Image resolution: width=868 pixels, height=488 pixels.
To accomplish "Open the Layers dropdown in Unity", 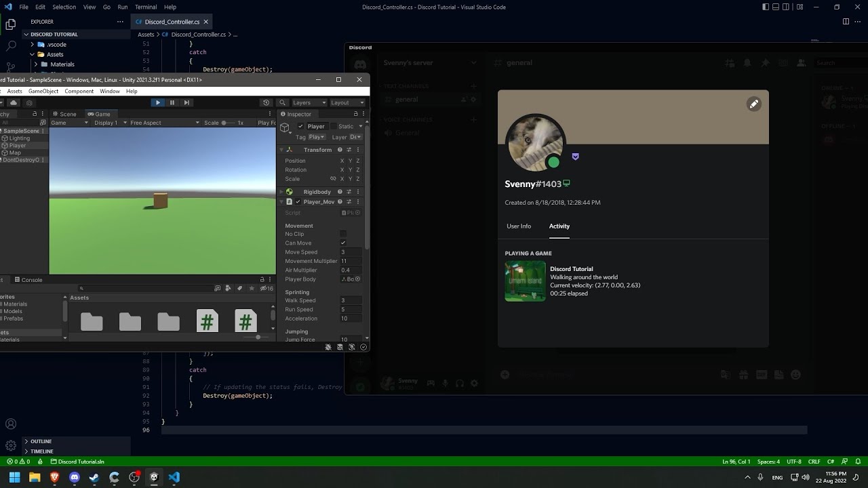I will (x=308, y=102).
